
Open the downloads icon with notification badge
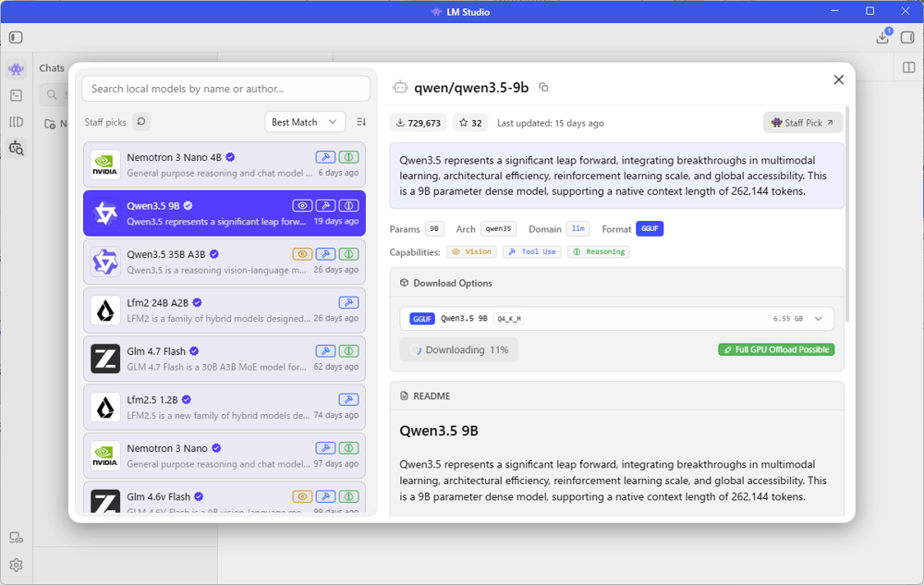pyautogui.click(x=882, y=38)
